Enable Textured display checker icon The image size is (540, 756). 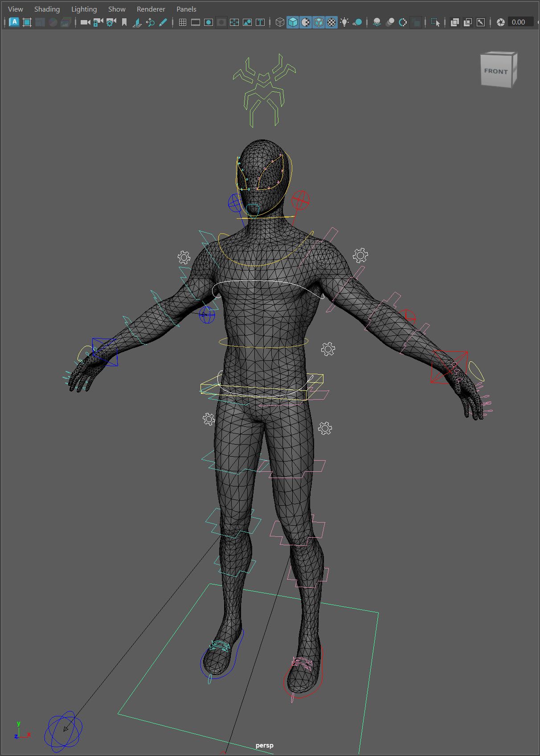tap(331, 22)
